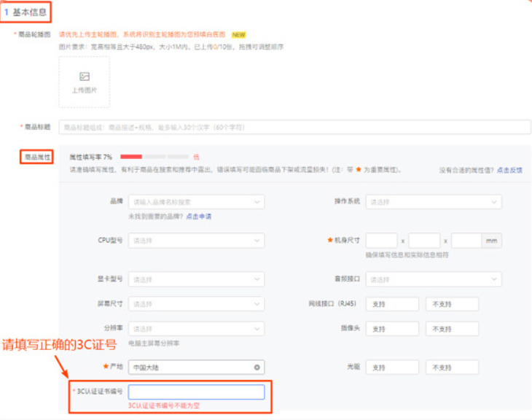Select 不支持 for 光驱

pos(453,367)
